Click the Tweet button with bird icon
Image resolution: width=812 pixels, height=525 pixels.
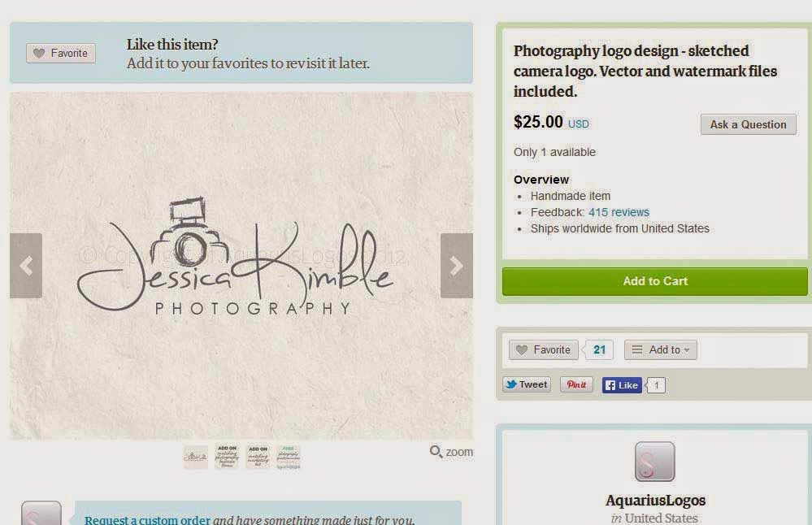click(527, 384)
